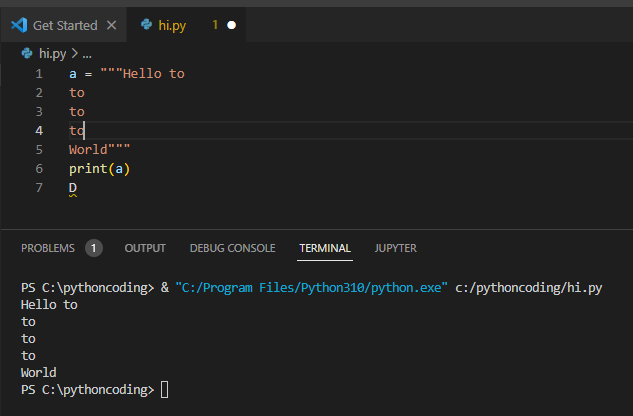Click the problem count 1 on hi.py tab

[x=215, y=25]
